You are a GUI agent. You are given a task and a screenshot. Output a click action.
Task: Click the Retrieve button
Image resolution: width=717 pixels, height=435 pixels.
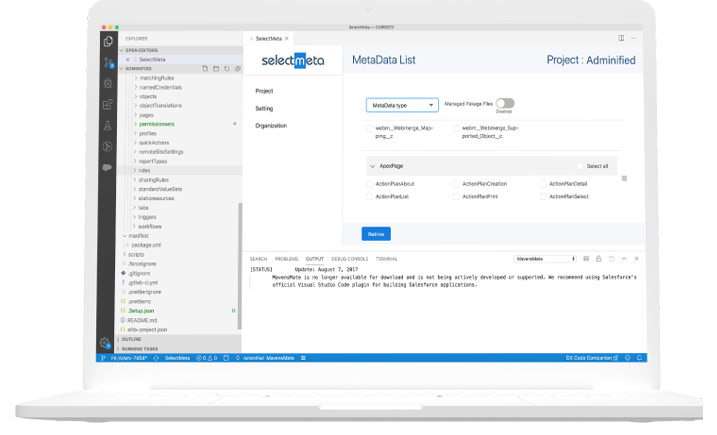[376, 234]
